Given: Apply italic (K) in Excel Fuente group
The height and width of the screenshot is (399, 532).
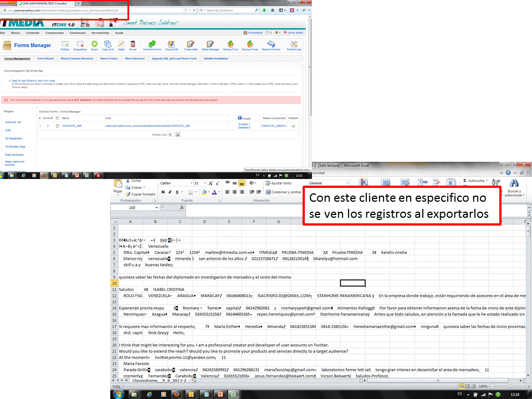Looking at the screenshot, I should pyautogui.click(x=170, y=192).
